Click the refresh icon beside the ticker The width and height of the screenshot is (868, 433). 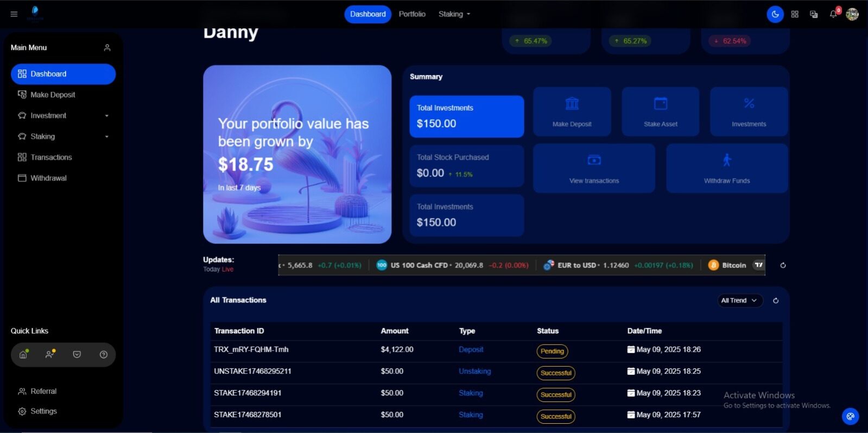[783, 266]
